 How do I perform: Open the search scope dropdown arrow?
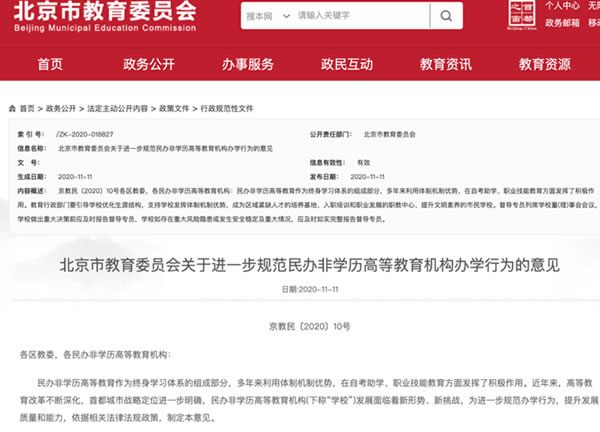(x=286, y=16)
